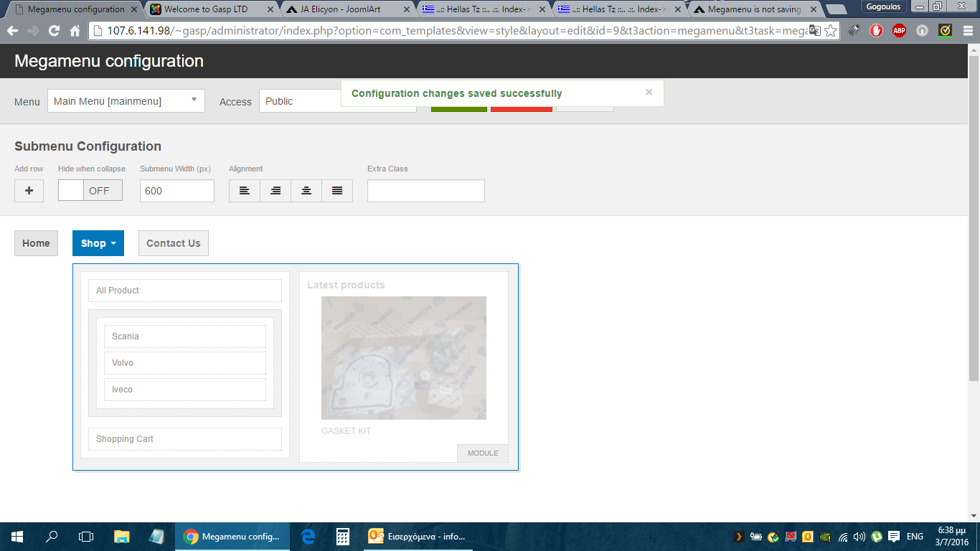
Task: Click the Submenu Width field
Action: pos(177,191)
